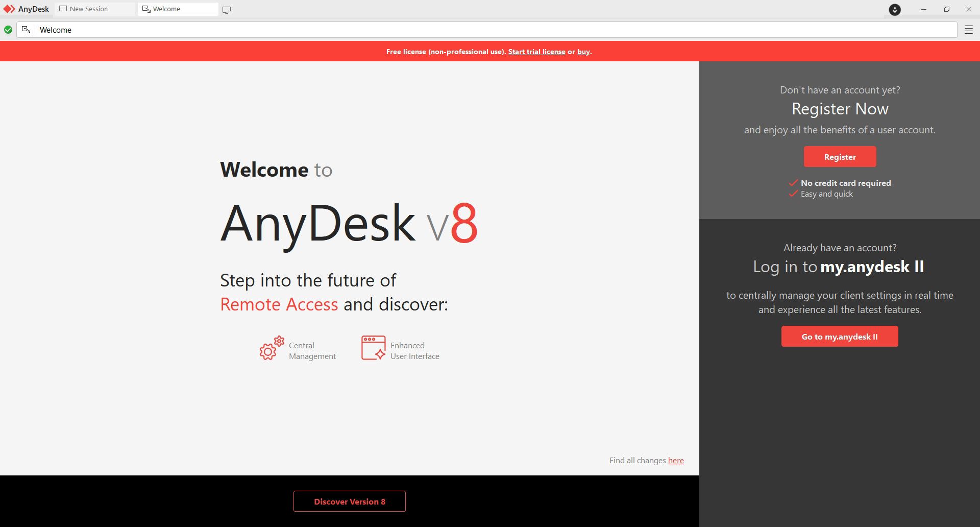Viewport: 980px width, 527px height.
Task: Click the green connection status check icon
Action: [x=8, y=30]
